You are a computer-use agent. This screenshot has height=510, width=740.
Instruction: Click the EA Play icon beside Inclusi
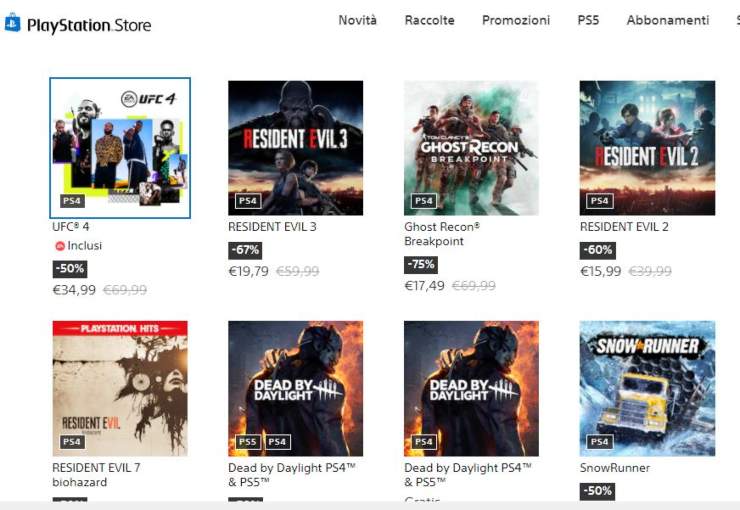tap(60, 246)
